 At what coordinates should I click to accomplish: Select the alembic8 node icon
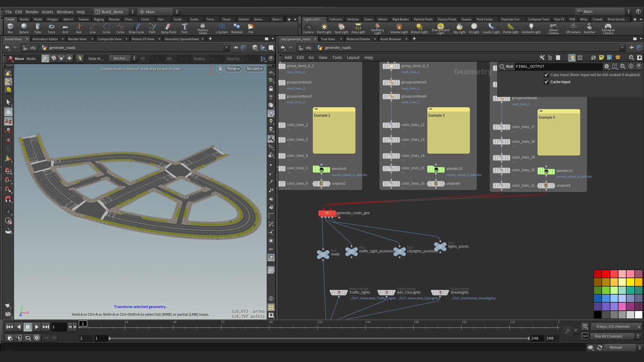pyautogui.click(x=321, y=169)
